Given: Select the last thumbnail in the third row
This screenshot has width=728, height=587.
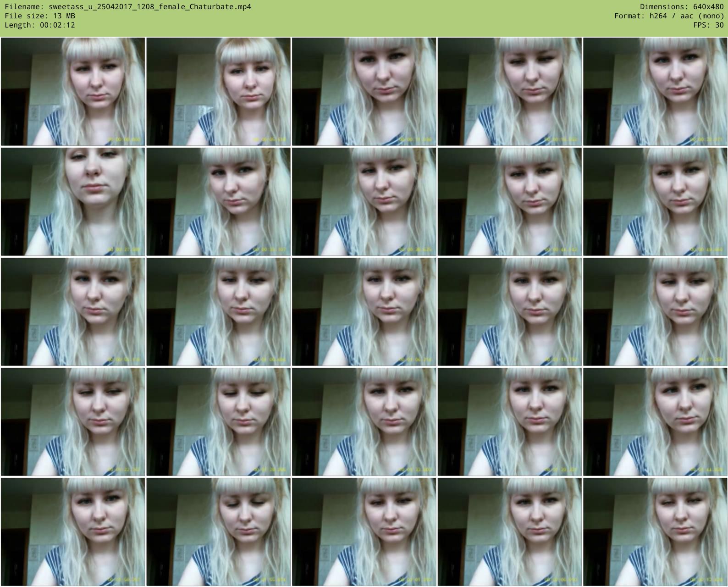Looking at the screenshot, I should (655, 312).
